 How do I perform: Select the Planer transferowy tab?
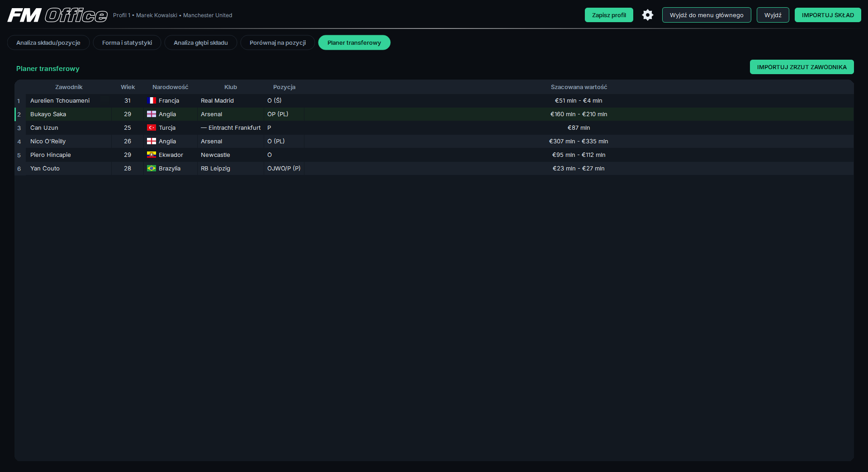tap(354, 42)
